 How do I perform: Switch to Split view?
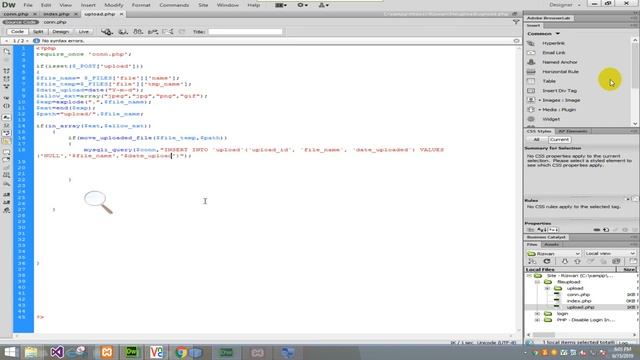[x=38, y=31]
